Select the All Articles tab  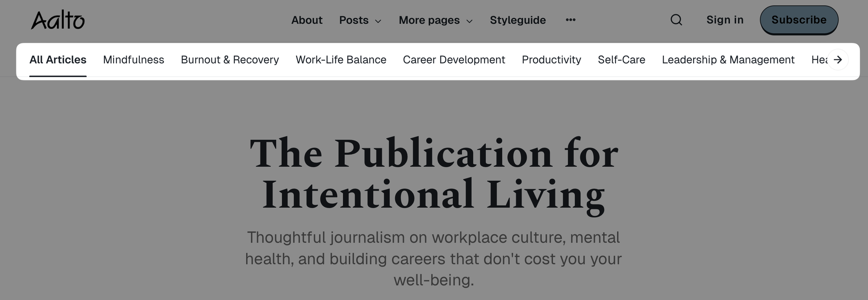[58, 60]
